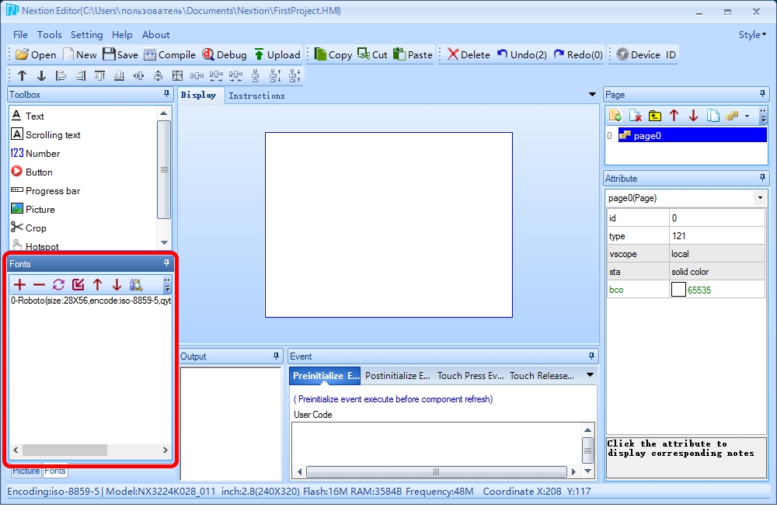Switch to Postinitialize Event tab
The height and width of the screenshot is (532, 777).
pyautogui.click(x=397, y=375)
